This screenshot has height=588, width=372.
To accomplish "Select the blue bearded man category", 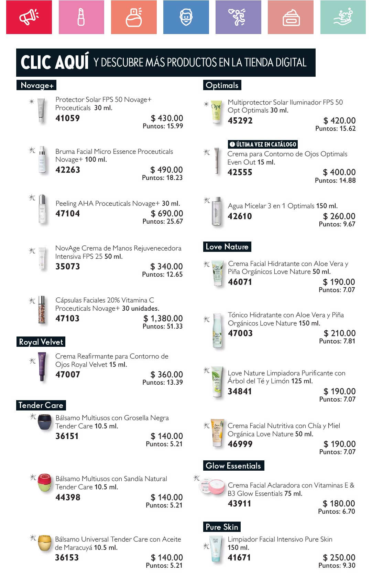I will click(x=186, y=17).
